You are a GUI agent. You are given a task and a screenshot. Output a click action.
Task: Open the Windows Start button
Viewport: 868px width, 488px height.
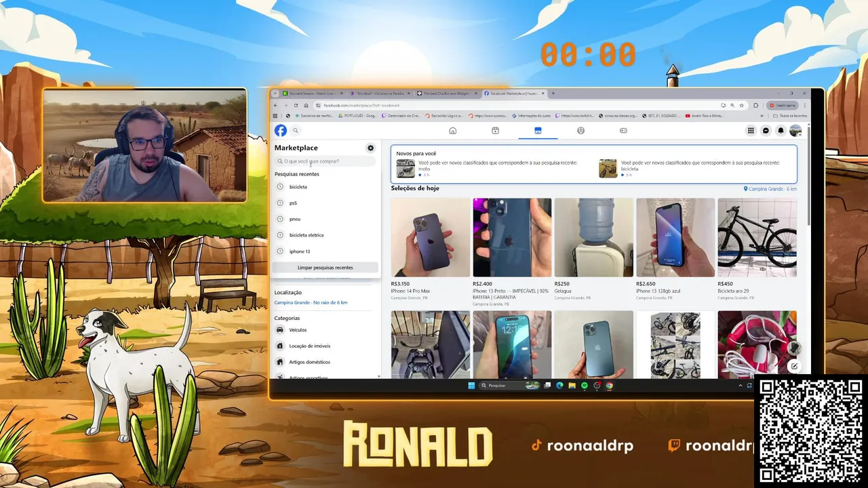(x=471, y=386)
